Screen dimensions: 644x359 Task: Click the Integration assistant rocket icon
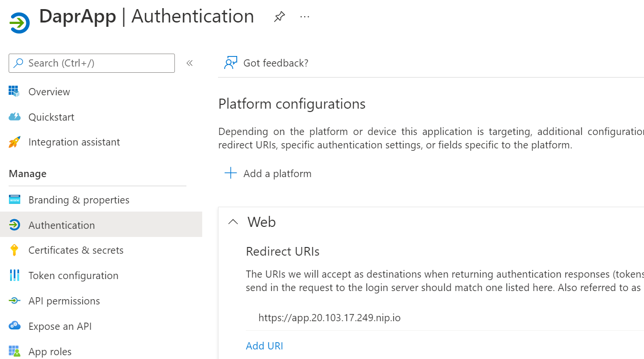pyautogui.click(x=15, y=142)
